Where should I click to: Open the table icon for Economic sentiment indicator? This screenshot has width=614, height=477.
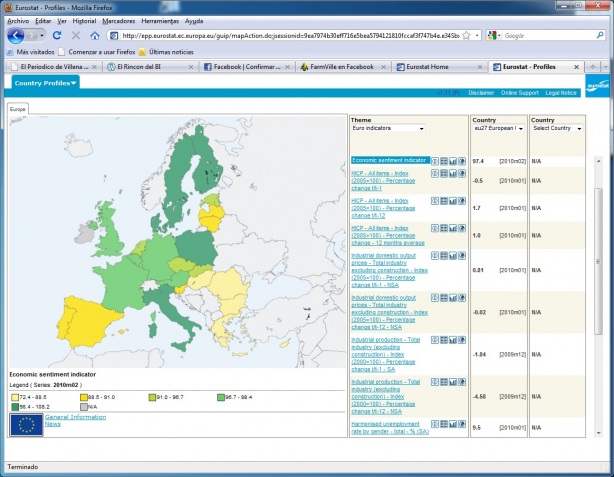tap(444, 160)
